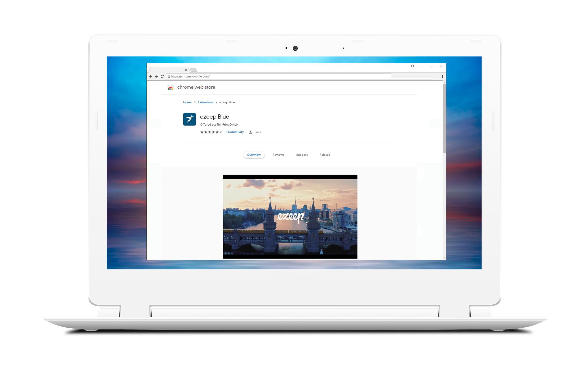Screen dimensions: 588x369
Task: Click the ezeep Blue hummingbird extension icon
Action: click(x=189, y=119)
